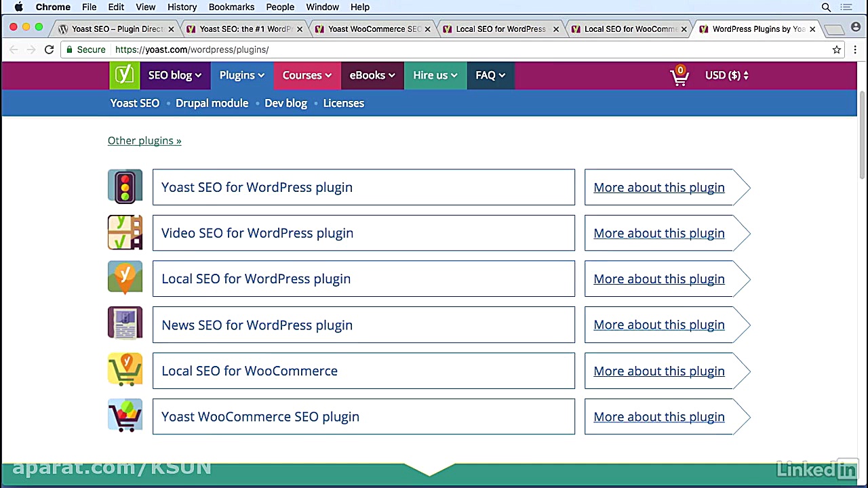
Task: Click the Yoast WooCommerce SEO cart icon
Action: pyautogui.click(x=125, y=416)
